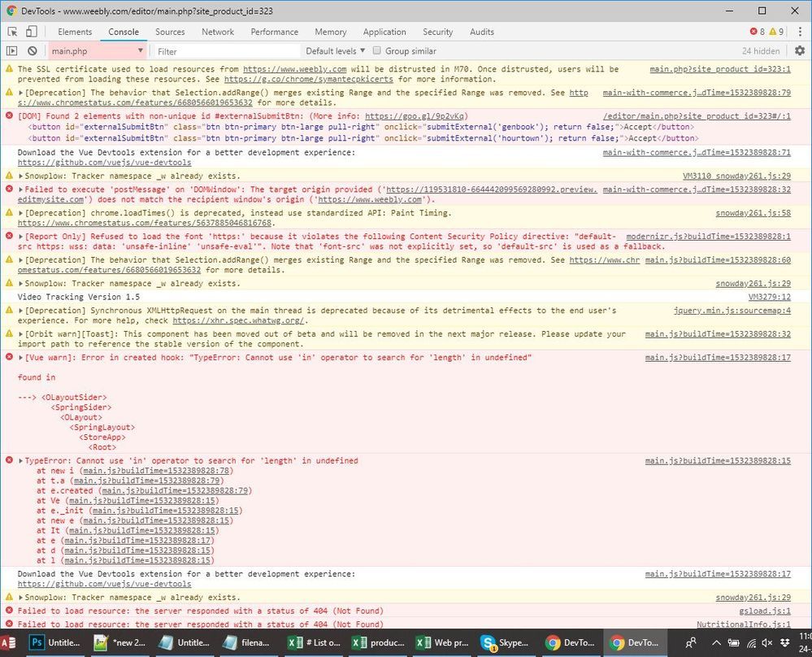This screenshot has height=657, width=812.
Task: Open console settings gear
Action: tap(799, 51)
